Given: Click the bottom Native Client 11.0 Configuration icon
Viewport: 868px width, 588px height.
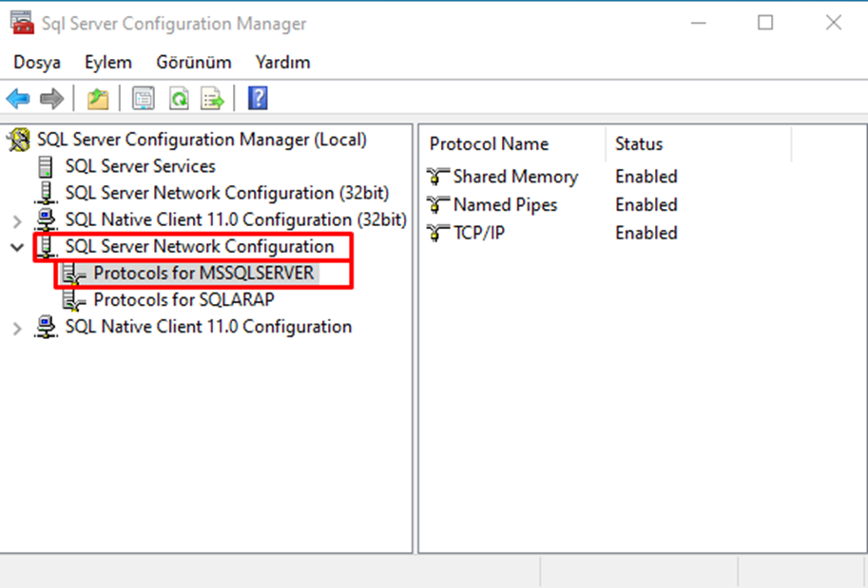Looking at the screenshot, I should 46,327.
